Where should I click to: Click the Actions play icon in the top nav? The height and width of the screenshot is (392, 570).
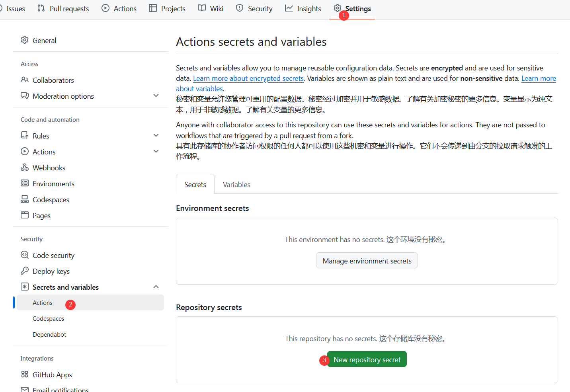pyautogui.click(x=105, y=8)
